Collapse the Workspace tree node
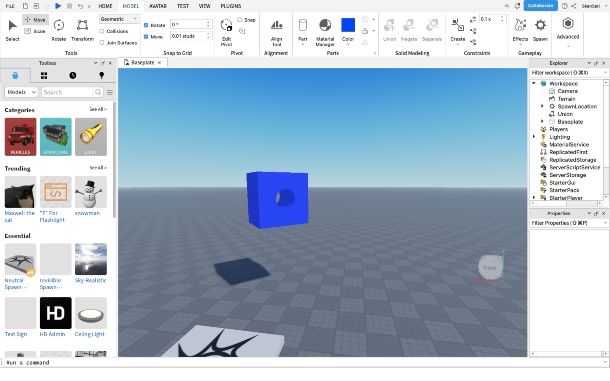The width and height of the screenshot is (610, 381). click(x=534, y=83)
